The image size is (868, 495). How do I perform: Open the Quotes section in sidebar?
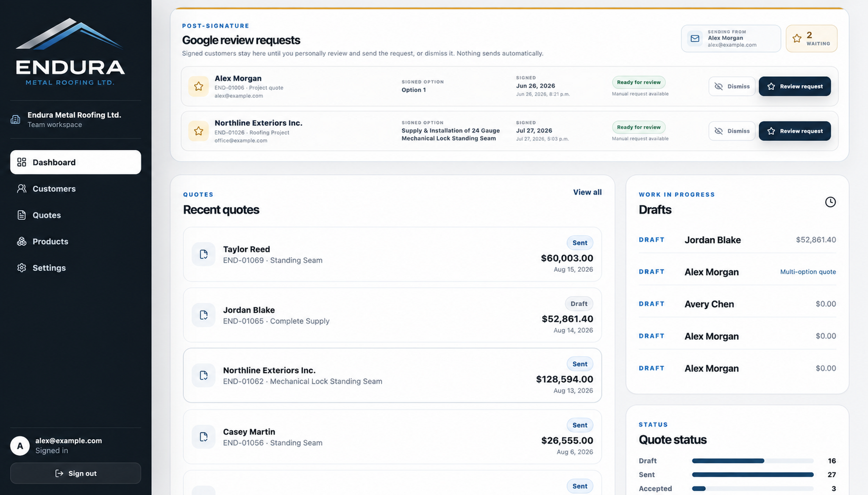(75, 215)
